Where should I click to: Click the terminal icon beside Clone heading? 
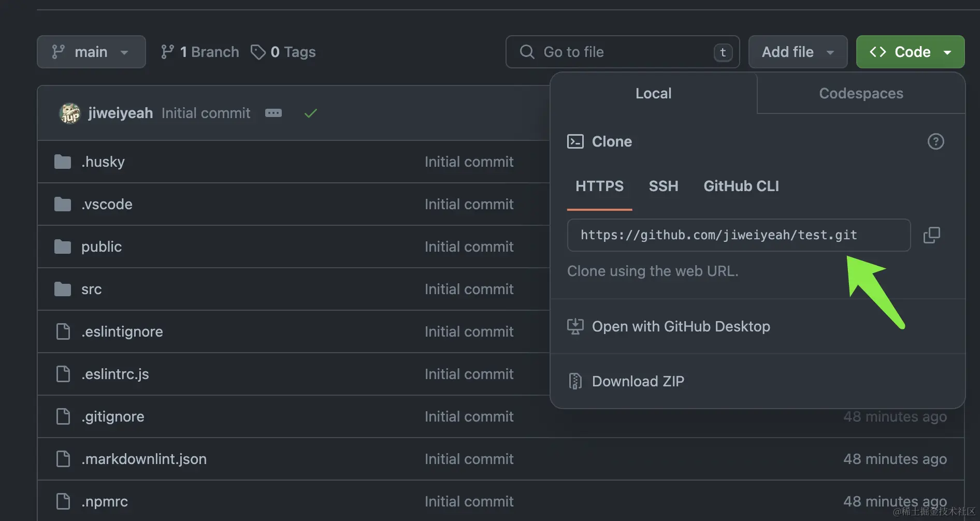[575, 141]
